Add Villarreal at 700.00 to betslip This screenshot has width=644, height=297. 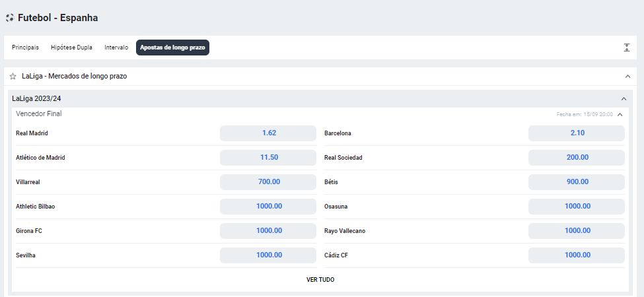pyautogui.click(x=268, y=182)
